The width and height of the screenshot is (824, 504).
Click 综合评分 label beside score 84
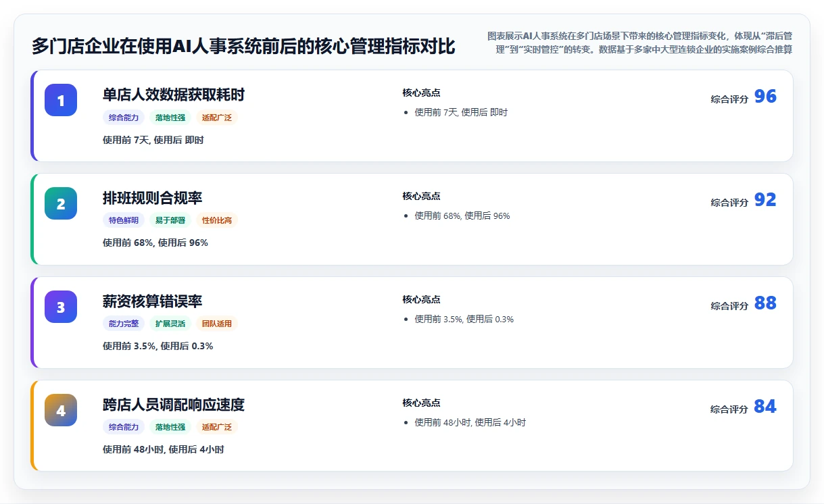729,409
